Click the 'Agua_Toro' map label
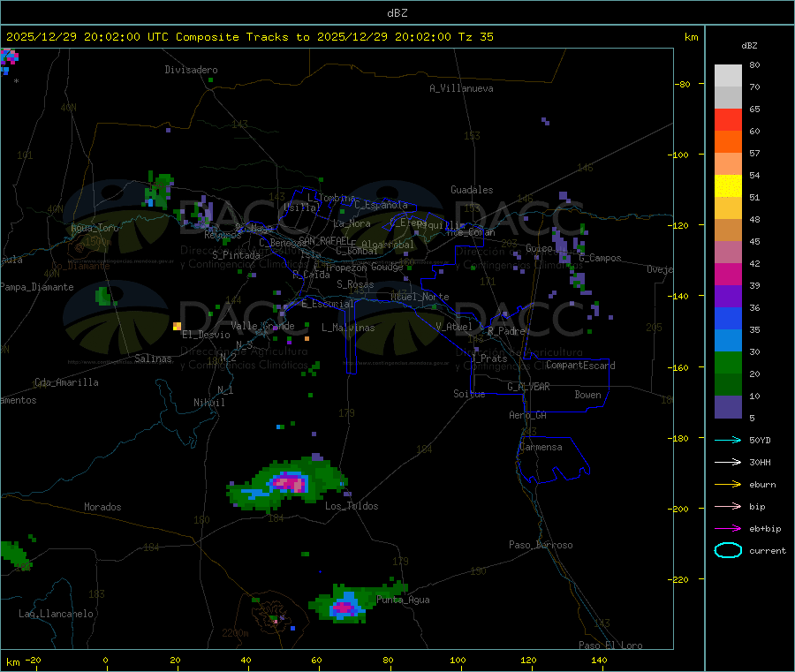The width and height of the screenshot is (795, 672). pyautogui.click(x=95, y=228)
